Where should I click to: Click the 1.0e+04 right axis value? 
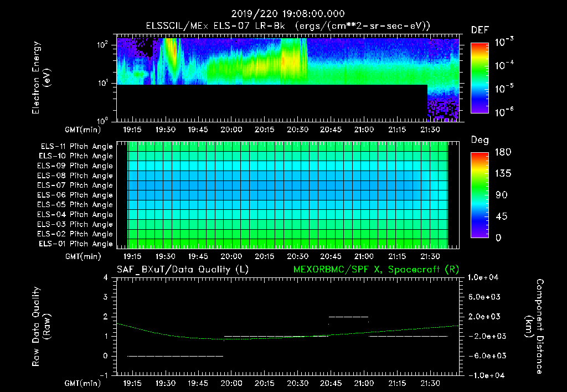[483, 277]
